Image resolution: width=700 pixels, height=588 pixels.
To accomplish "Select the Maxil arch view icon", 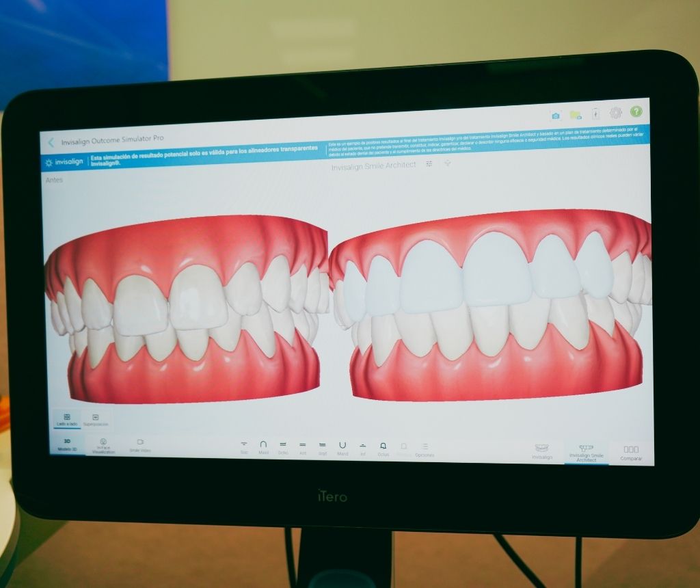I will pyautogui.click(x=263, y=448).
